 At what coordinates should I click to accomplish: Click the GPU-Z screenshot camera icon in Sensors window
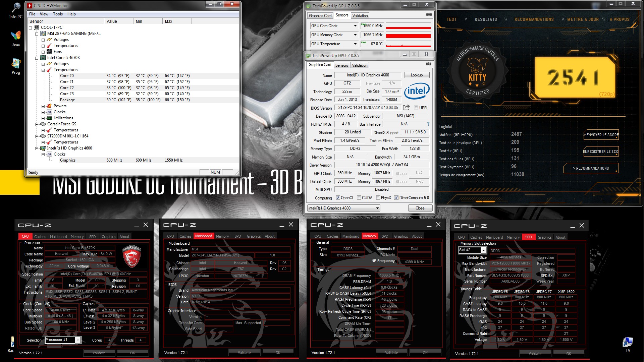click(x=429, y=14)
